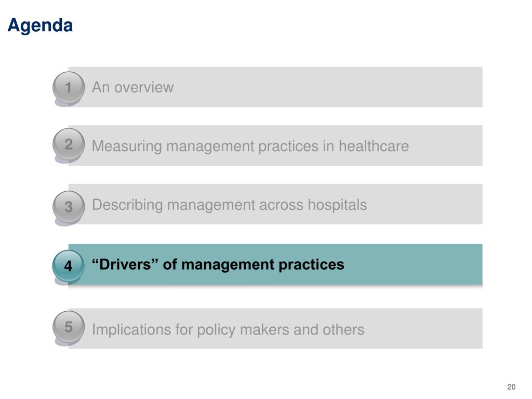The image size is (532, 399).
Task: Click the word 'healthcare' in agenda item two
Action: pos(374,146)
